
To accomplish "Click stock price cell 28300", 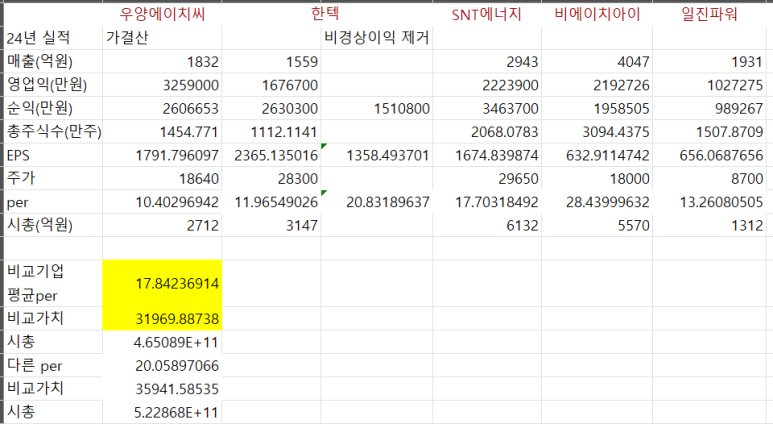I will [271, 178].
